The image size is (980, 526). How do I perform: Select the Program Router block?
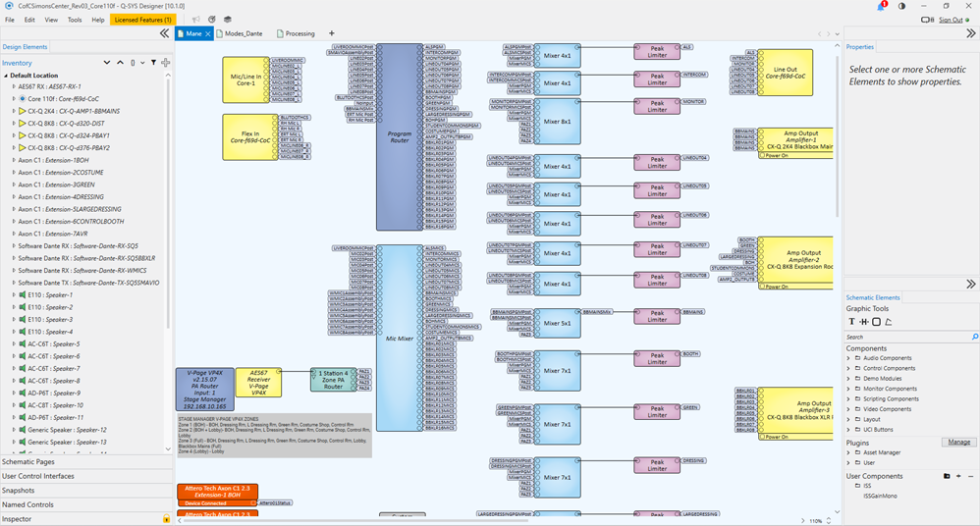point(400,136)
